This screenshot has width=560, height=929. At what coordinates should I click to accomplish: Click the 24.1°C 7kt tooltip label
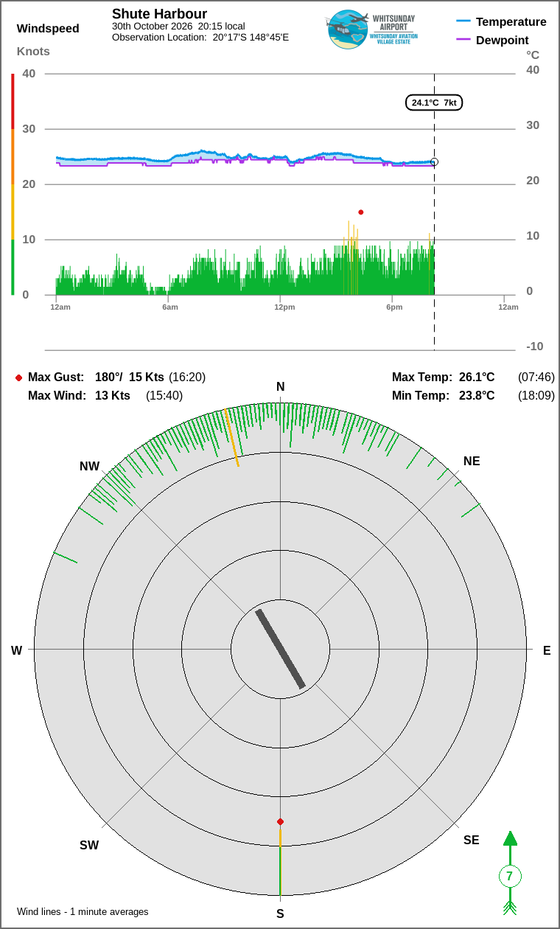click(x=434, y=102)
